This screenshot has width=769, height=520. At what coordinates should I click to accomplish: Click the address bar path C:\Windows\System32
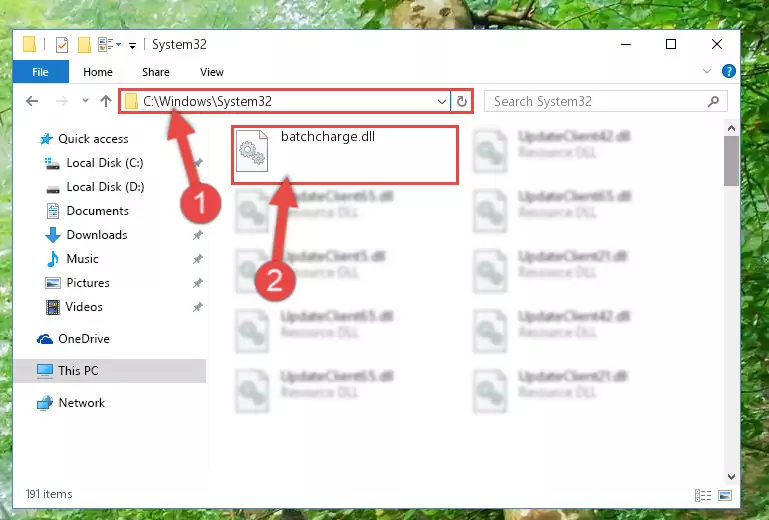pyautogui.click(x=207, y=101)
